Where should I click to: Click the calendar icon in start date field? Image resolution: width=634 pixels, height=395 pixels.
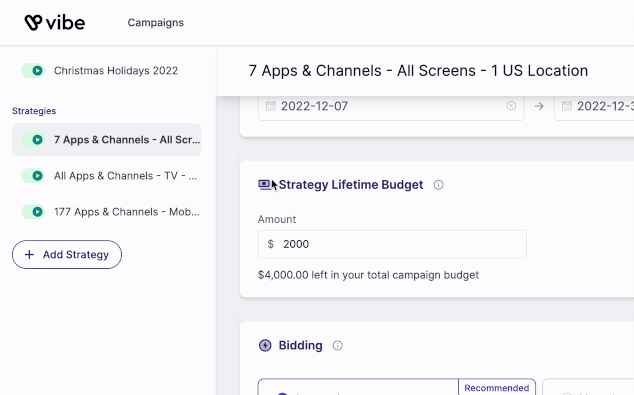271,106
